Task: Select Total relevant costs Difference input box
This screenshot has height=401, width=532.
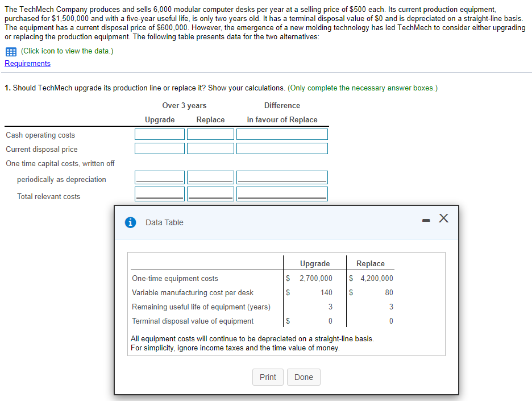Action: coord(282,194)
